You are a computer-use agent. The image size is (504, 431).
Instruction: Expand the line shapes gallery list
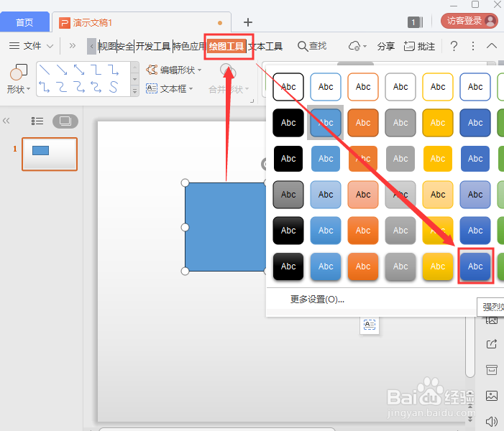[x=135, y=91]
